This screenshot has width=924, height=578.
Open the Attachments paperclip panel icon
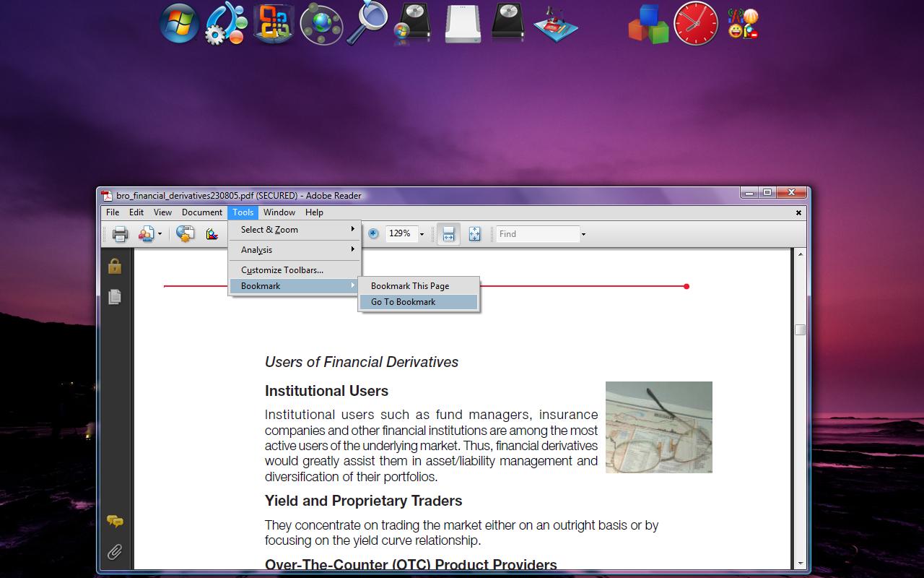(115, 553)
